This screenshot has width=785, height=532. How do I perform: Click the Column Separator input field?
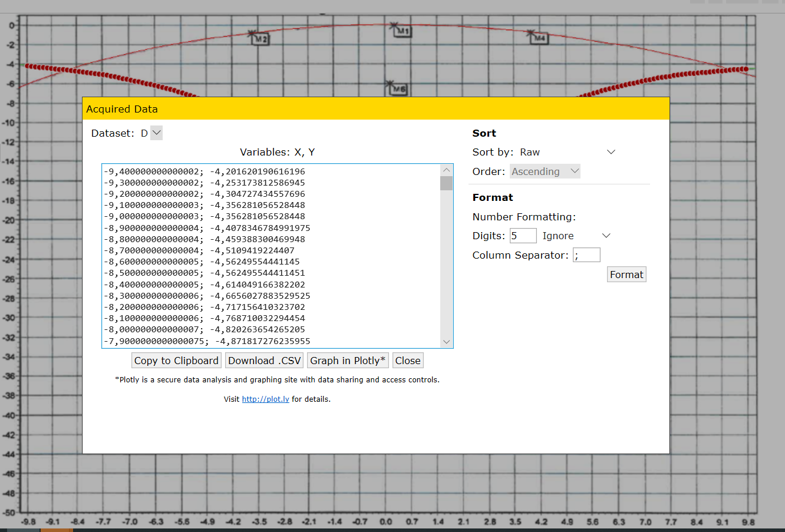coord(586,255)
